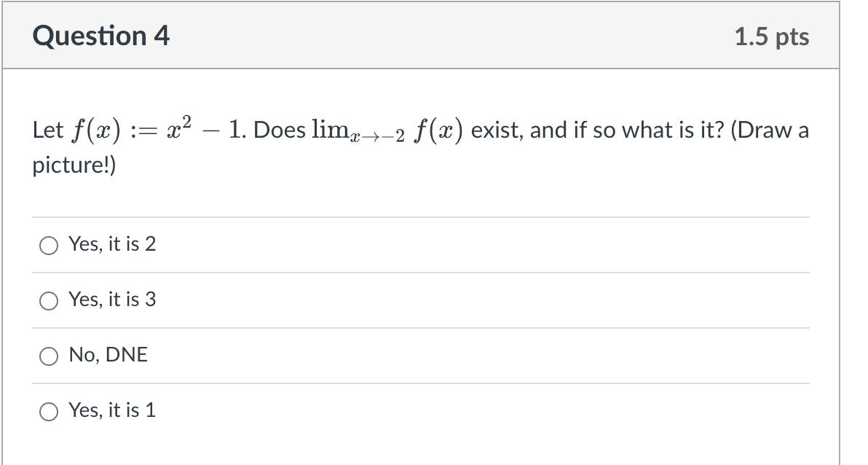This screenshot has width=868, height=465.
Task: Select the radio button for "Yes, it is 1"
Action: [48, 412]
